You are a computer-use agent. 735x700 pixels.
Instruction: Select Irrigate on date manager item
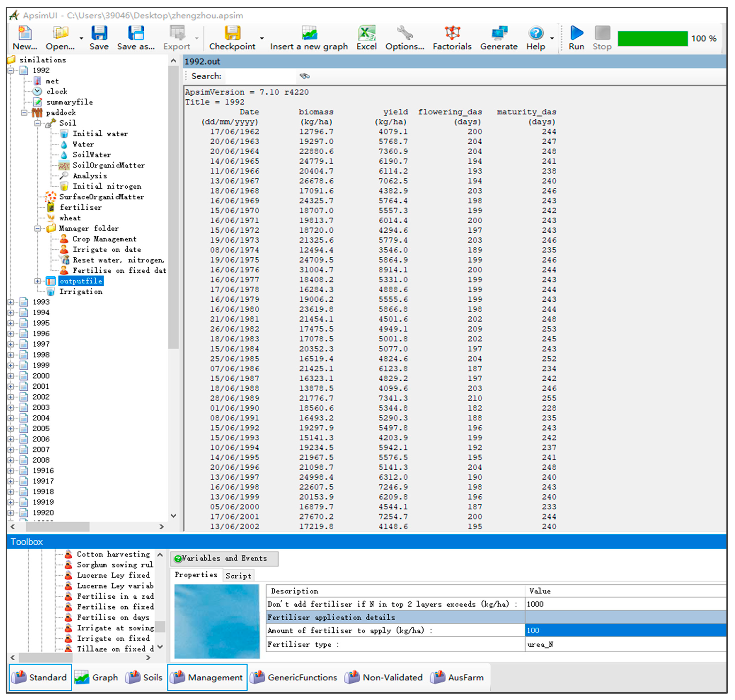[x=107, y=250]
